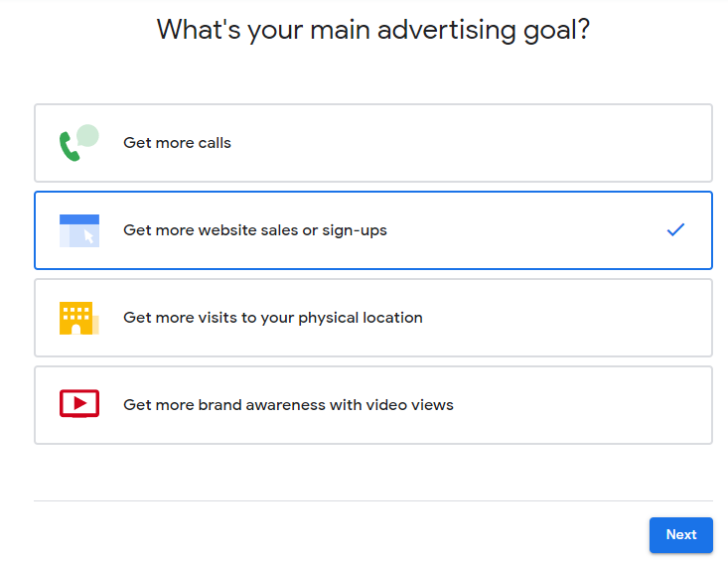Choose Get more website sales or sign-ups

[372, 230]
